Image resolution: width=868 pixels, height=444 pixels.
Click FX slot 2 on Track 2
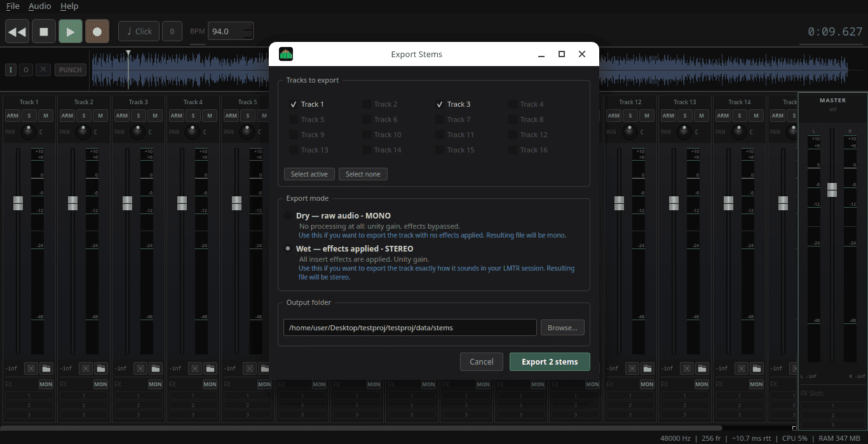pyautogui.click(x=84, y=405)
